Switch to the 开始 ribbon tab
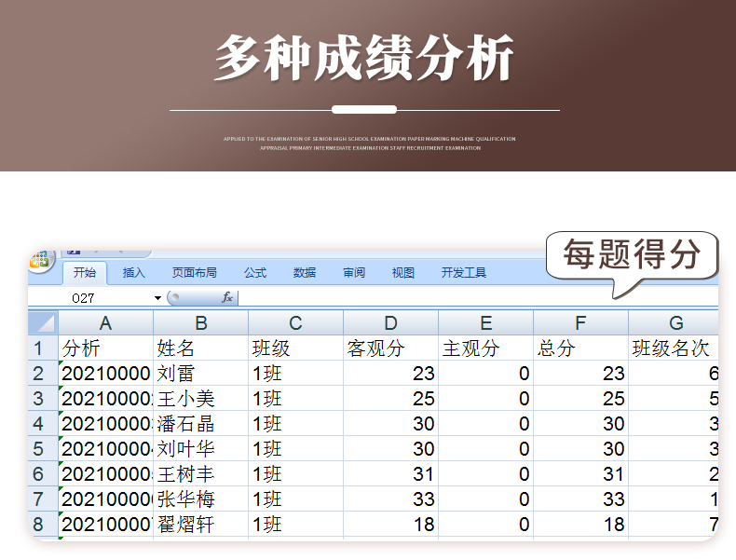 [x=85, y=273]
